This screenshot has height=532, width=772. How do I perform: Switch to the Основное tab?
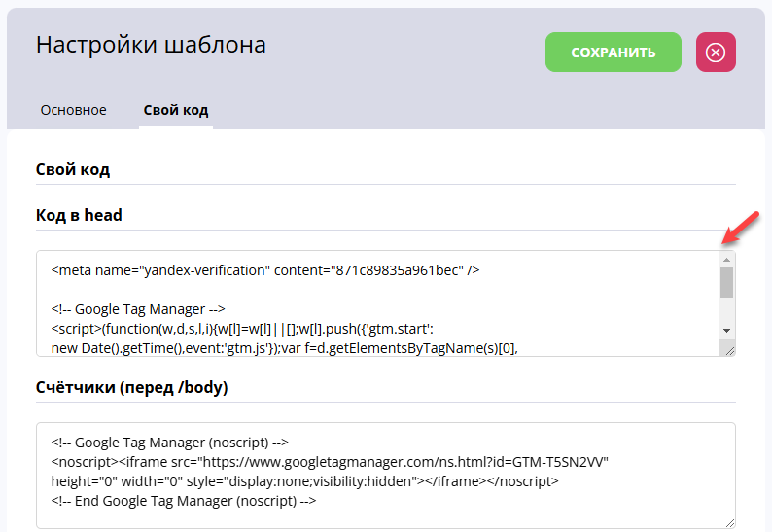tap(73, 110)
